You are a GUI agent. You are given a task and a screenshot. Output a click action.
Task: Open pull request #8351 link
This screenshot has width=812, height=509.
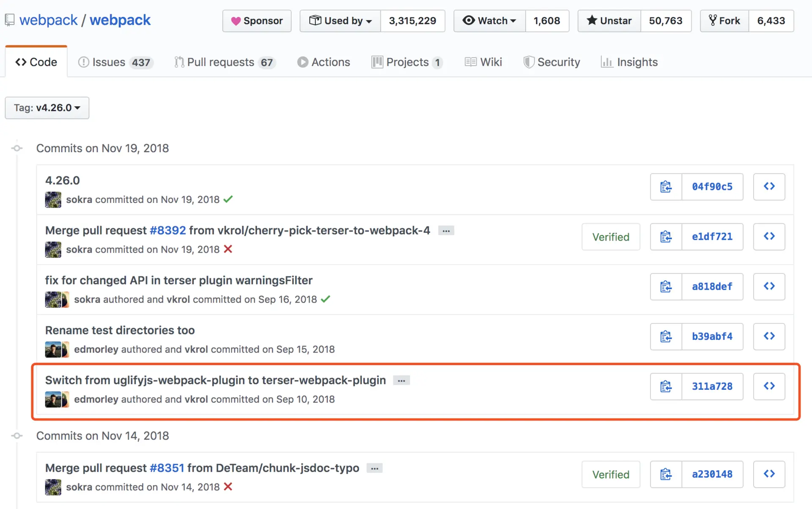point(167,468)
